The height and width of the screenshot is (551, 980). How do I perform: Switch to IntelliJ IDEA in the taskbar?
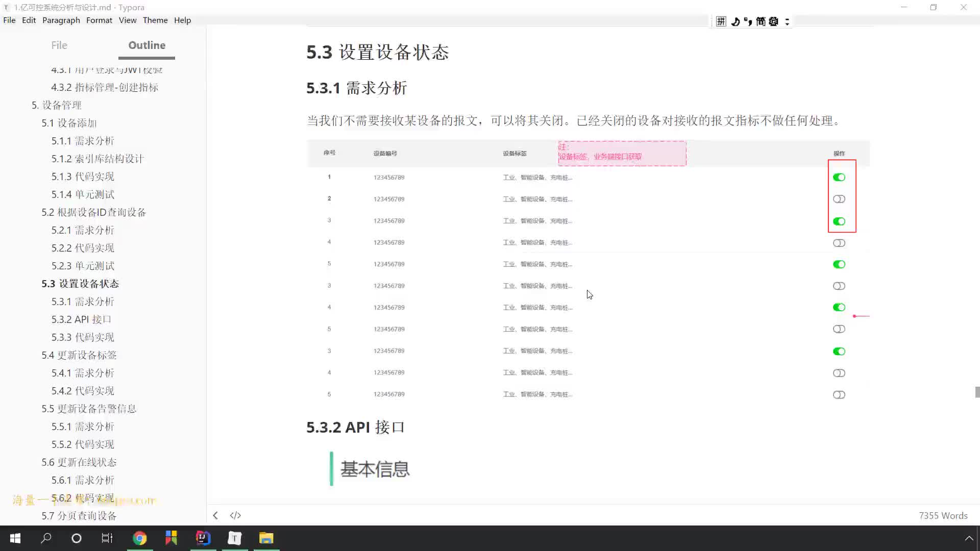coord(203,538)
